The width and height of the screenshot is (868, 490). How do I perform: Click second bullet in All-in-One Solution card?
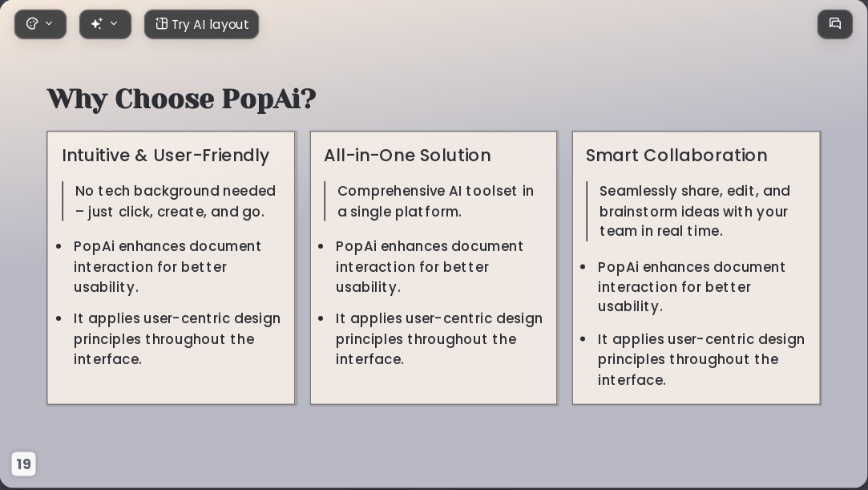[x=439, y=339]
